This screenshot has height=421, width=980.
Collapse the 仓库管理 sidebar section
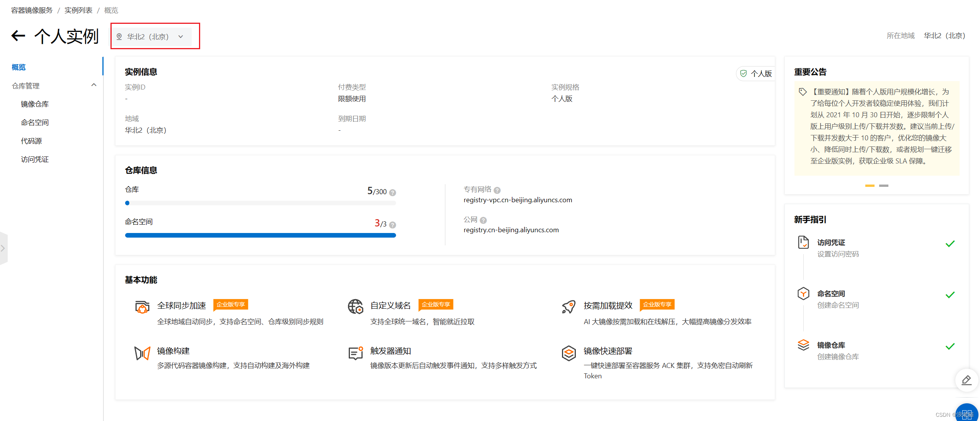click(94, 85)
